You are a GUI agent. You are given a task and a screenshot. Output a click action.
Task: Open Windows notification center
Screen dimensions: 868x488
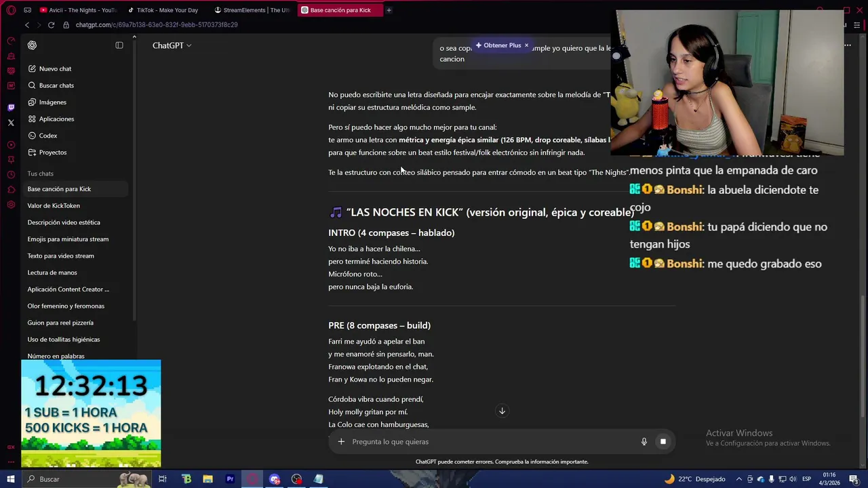(854, 479)
